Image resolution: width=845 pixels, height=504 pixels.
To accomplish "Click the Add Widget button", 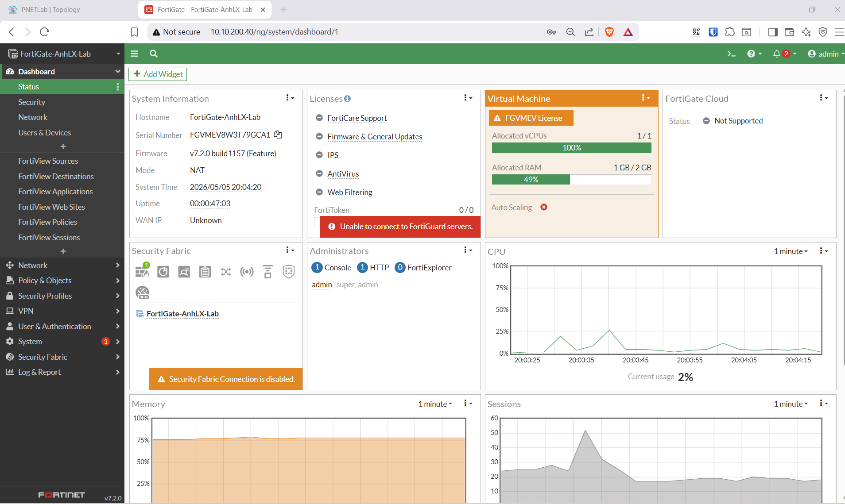I will (158, 74).
